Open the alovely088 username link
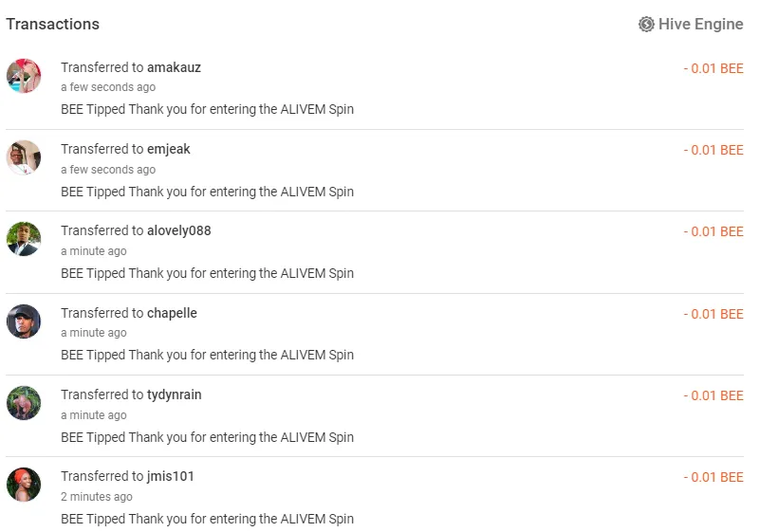Screen dimensions: 760x532 point(179,230)
